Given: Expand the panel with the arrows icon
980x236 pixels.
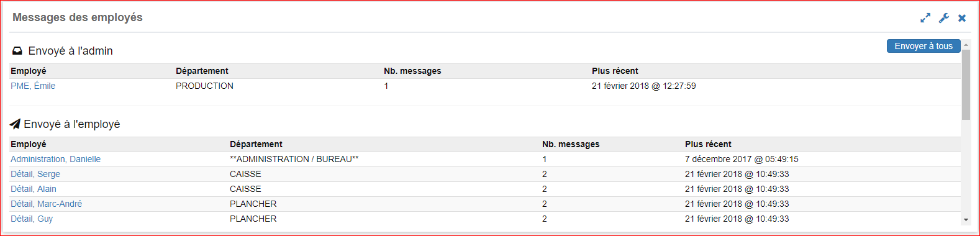Looking at the screenshot, I should click(x=925, y=18).
